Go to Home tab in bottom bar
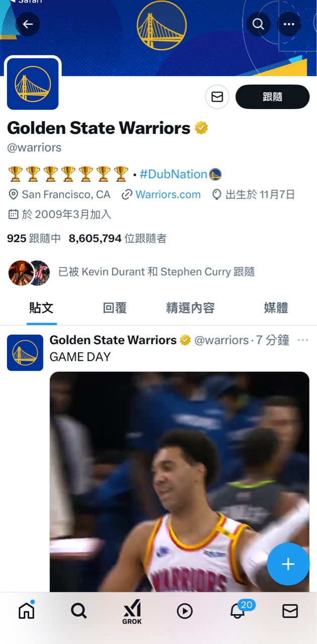The image size is (317, 644). 27,611
